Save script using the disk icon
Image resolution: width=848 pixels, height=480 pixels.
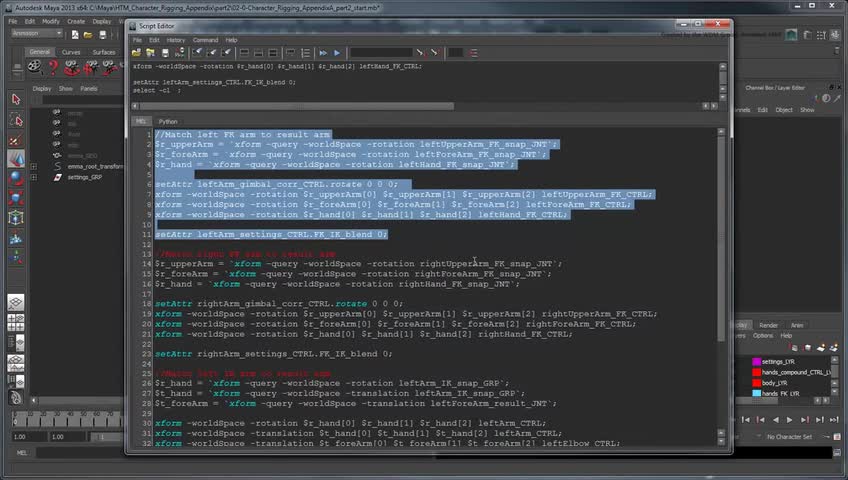click(165, 52)
